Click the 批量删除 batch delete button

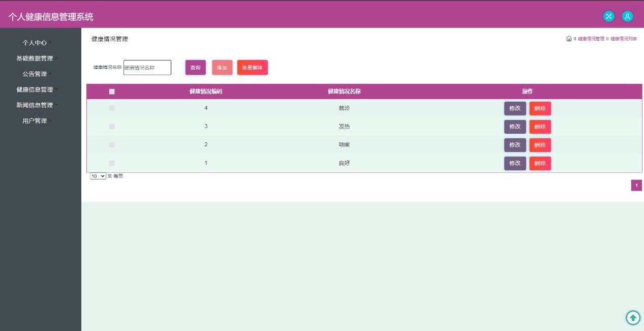253,68
